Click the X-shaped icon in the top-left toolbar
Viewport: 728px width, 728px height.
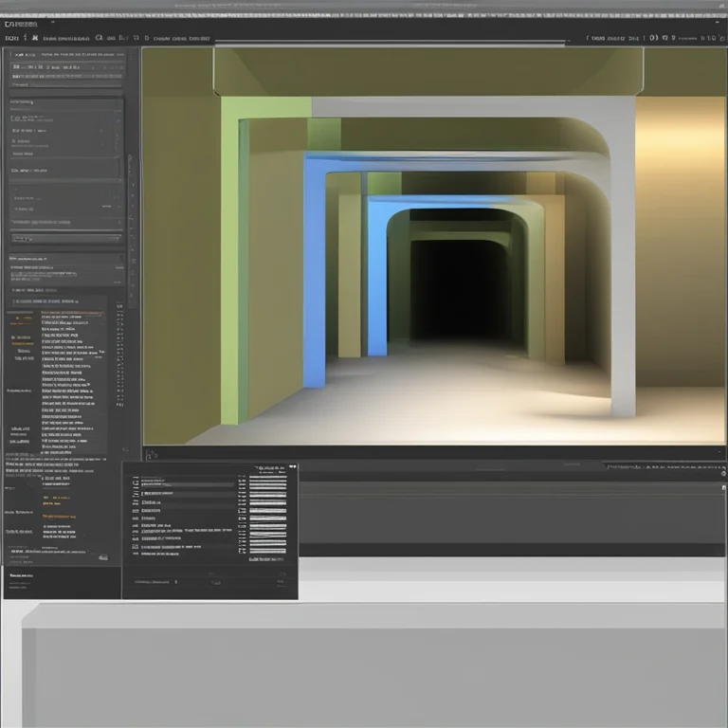(35, 38)
